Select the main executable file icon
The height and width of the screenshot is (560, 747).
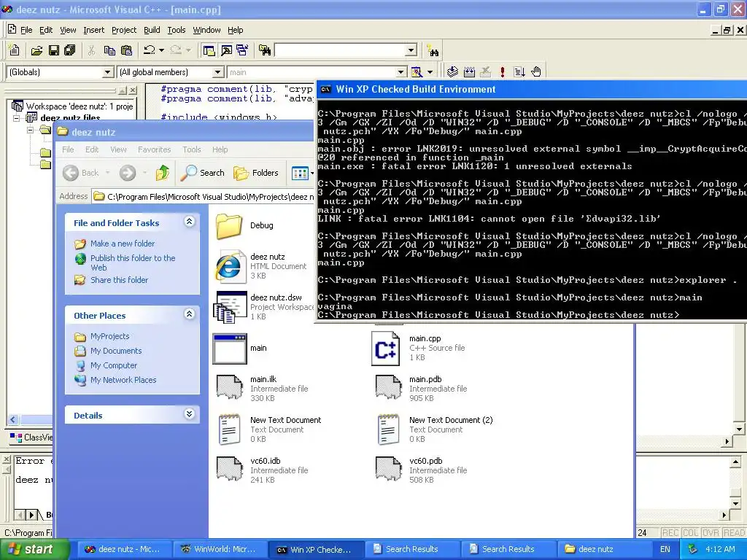pyautogui.click(x=230, y=349)
